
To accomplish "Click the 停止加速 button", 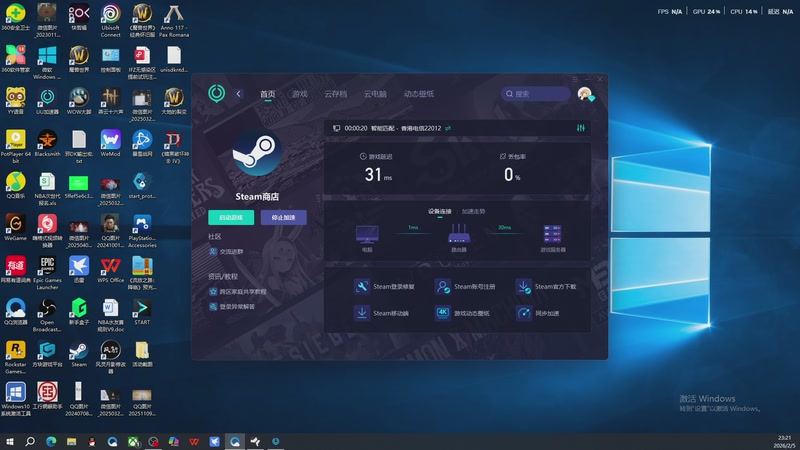I will (x=284, y=217).
